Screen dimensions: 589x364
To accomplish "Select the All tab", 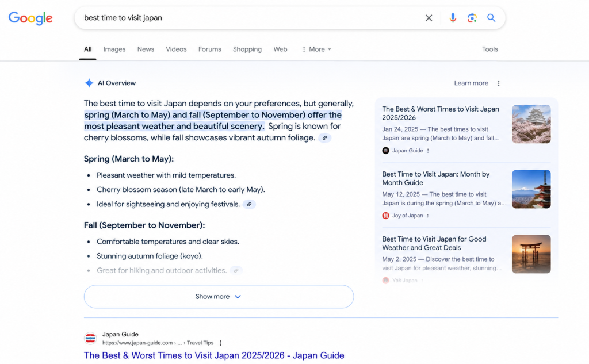I will pyautogui.click(x=87, y=49).
